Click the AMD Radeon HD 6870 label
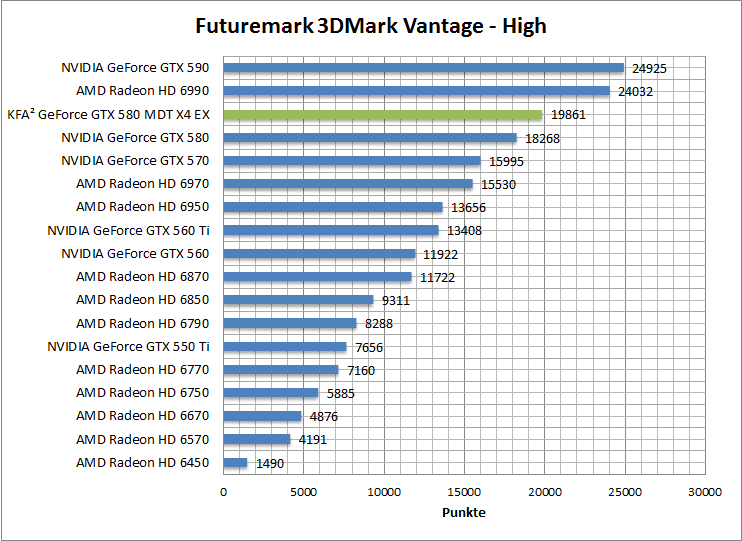The height and width of the screenshot is (541, 742). [x=142, y=276]
